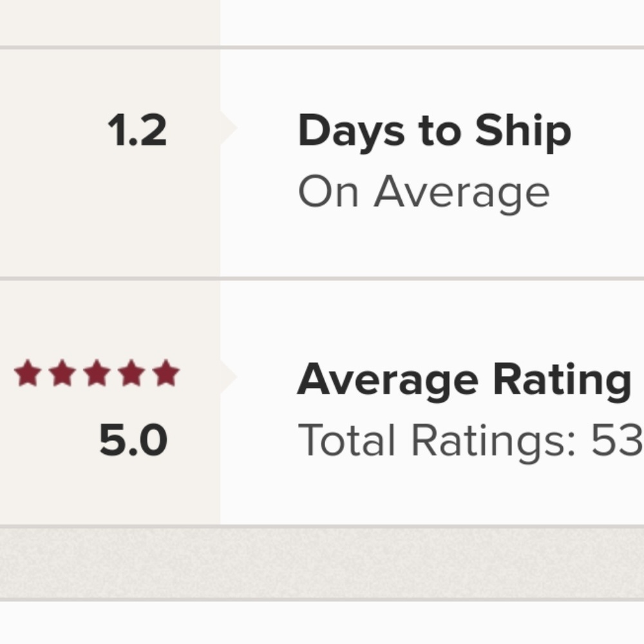
Task: Click the empty beige cell above 1.2
Action: 109,23
